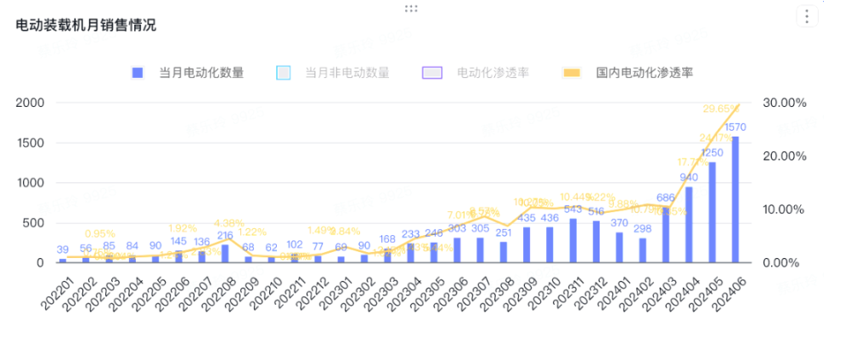Select the 202311 bar with value 543
Screen dimensions: 868x342
(573, 241)
